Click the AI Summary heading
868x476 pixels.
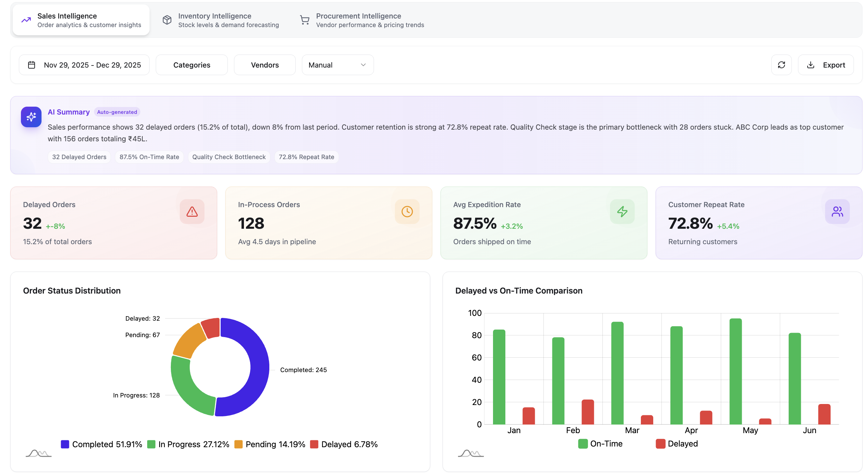click(x=69, y=112)
